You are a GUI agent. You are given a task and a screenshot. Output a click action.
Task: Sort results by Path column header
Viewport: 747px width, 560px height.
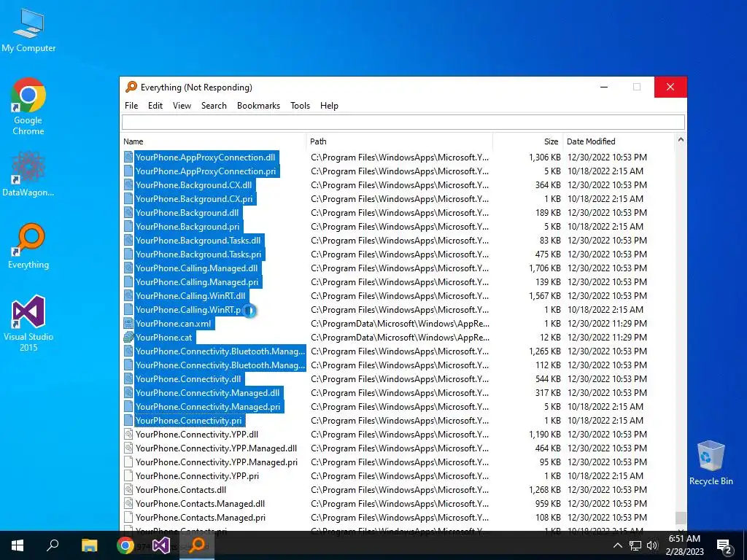coord(399,141)
